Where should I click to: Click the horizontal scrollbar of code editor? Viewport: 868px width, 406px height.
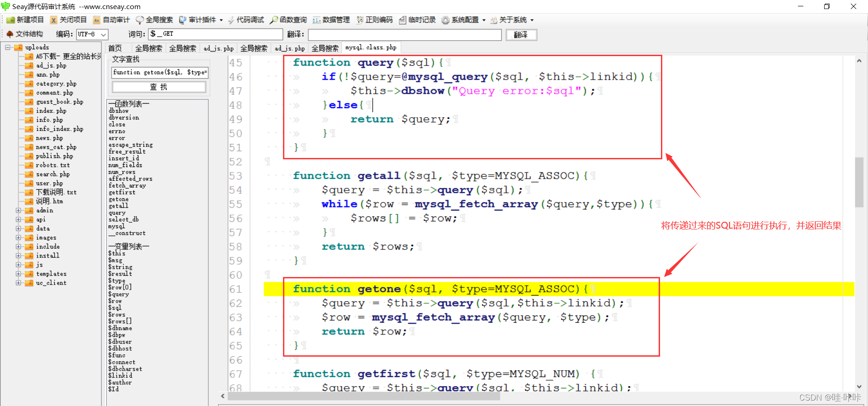[364, 396]
